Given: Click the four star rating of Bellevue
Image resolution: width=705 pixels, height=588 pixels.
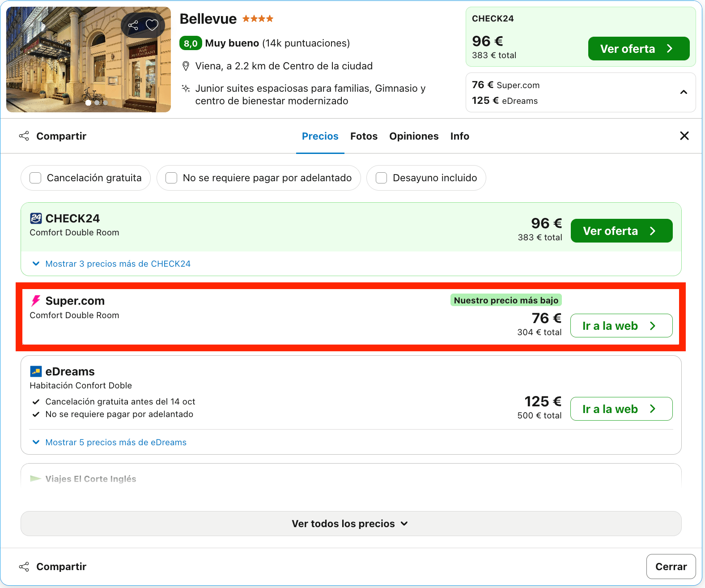Looking at the screenshot, I should pyautogui.click(x=258, y=19).
